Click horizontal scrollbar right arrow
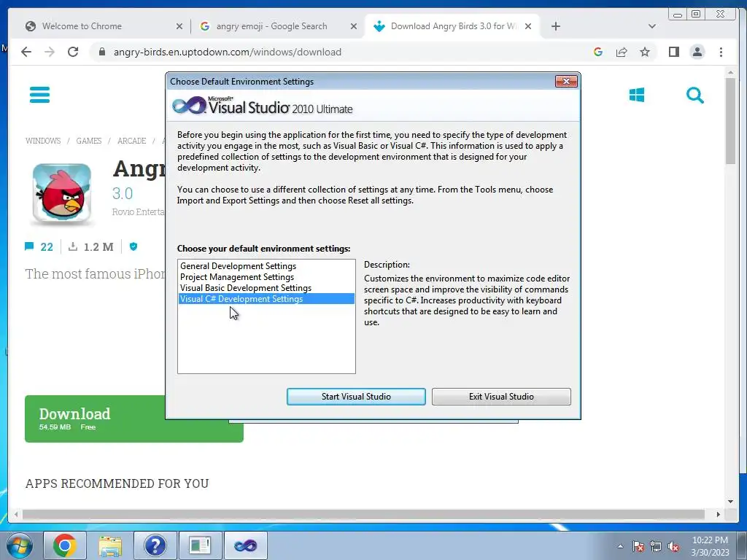This screenshot has width=747, height=560. [719, 514]
